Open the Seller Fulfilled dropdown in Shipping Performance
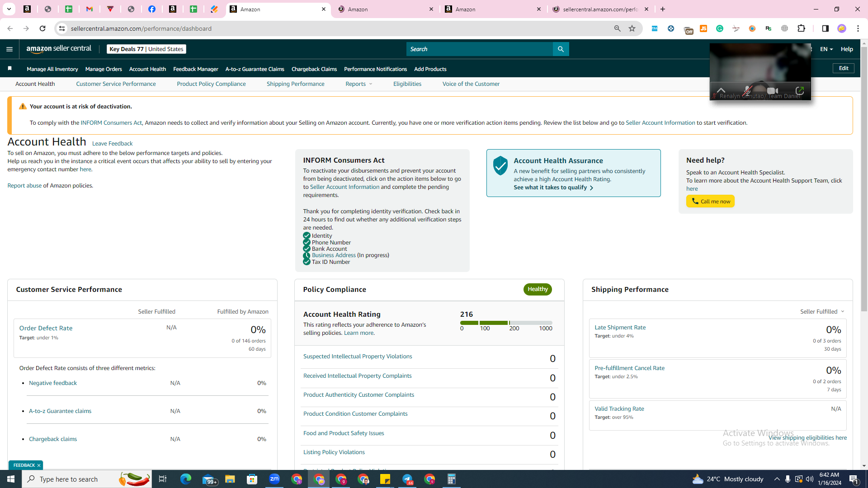Viewport: 868px width, 488px height. click(x=822, y=312)
